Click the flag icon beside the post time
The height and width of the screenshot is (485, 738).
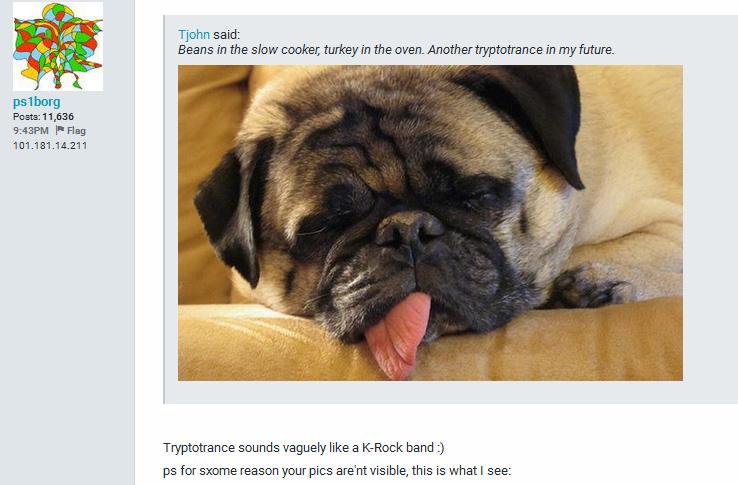click(60, 130)
